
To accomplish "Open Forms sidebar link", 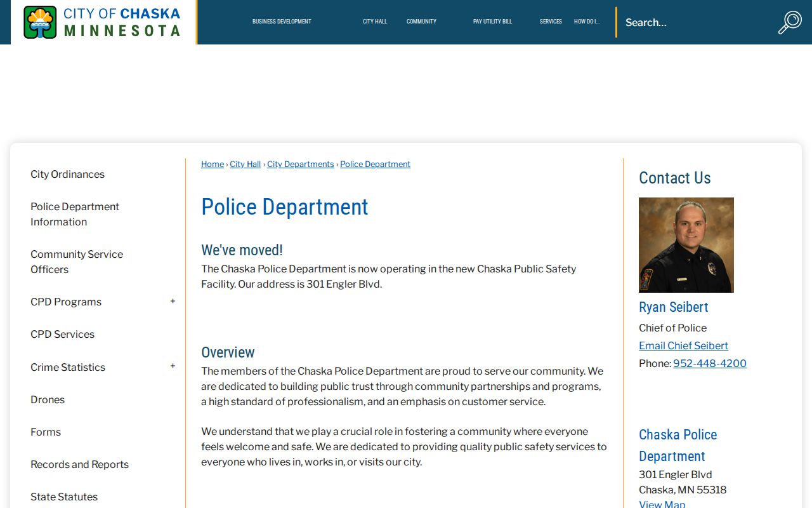I will point(46,432).
